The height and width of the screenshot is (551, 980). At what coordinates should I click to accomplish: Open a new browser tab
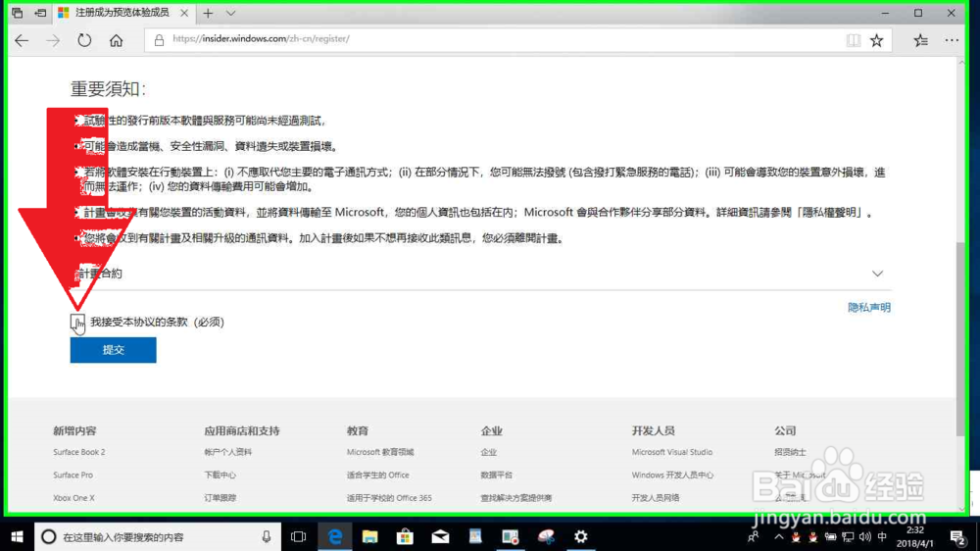[x=208, y=13]
